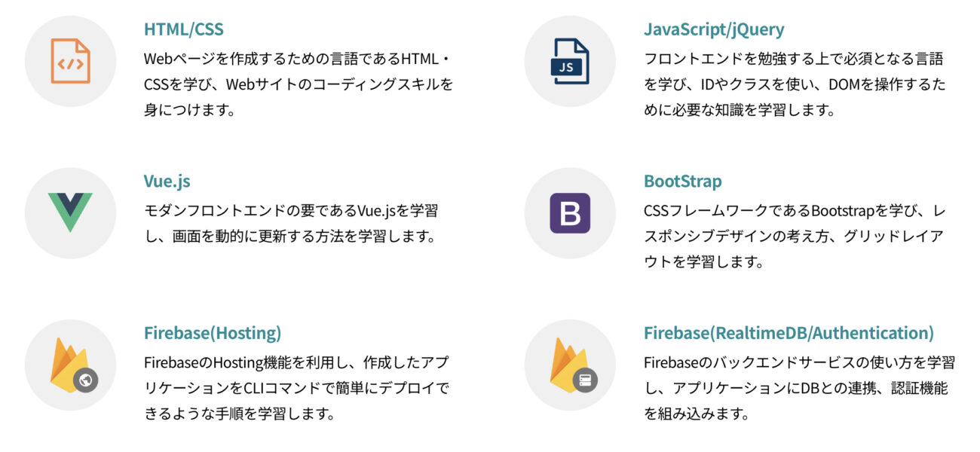Viewport: 980px width, 452px height.
Task: Select the BootStrap course title
Action: tap(682, 182)
